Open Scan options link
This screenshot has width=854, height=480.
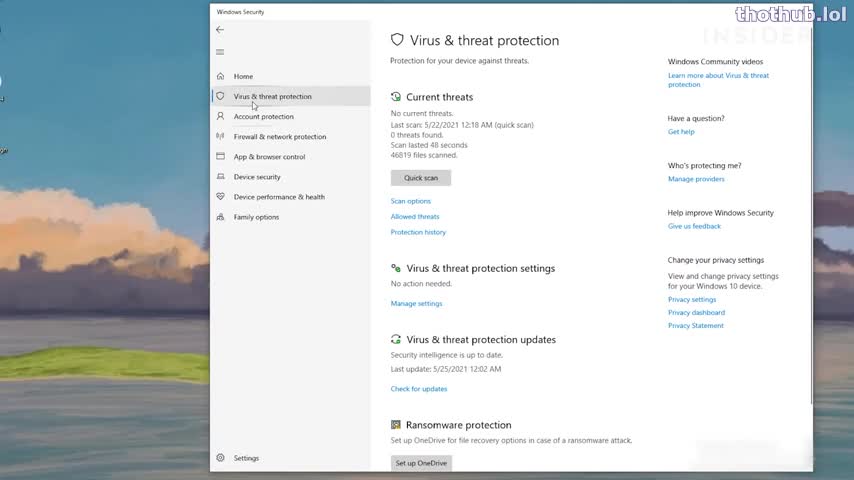(x=411, y=201)
